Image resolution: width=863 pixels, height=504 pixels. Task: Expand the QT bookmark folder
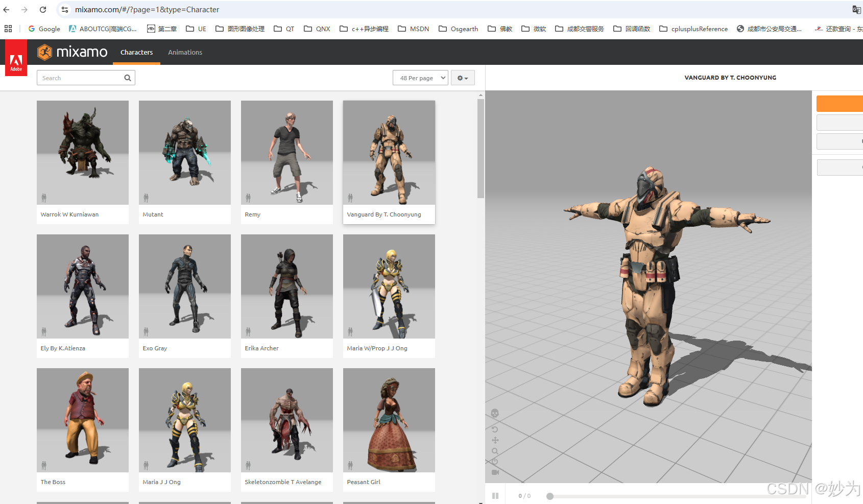tap(284, 29)
